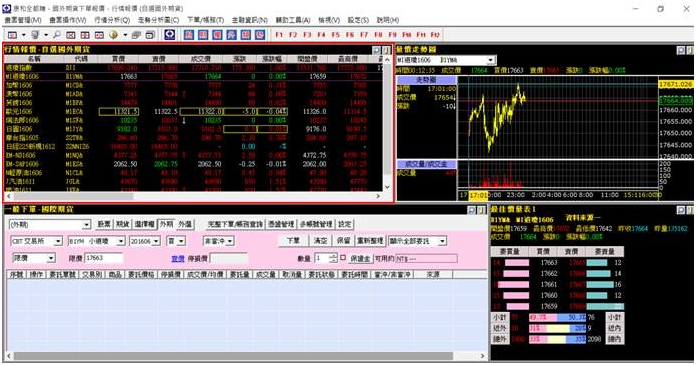696x365 pixels.
Task: Click the F1 shortcut toolbar button
Action: click(x=279, y=35)
